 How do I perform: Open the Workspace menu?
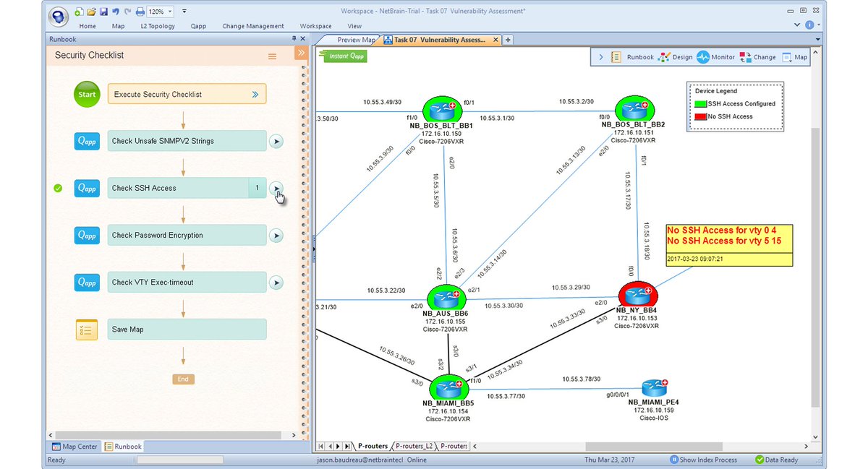click(x=315, y=26)
